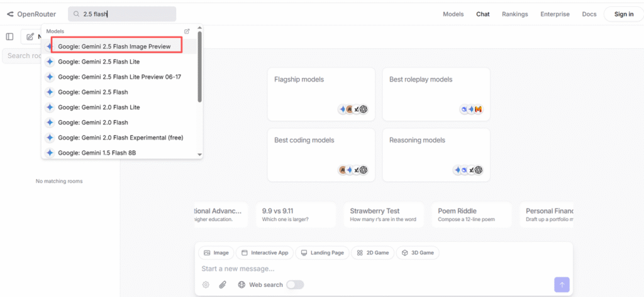
Task: Select the Google: Gemini 2.0 Flash entry
Action: click(x=119, y=122)
